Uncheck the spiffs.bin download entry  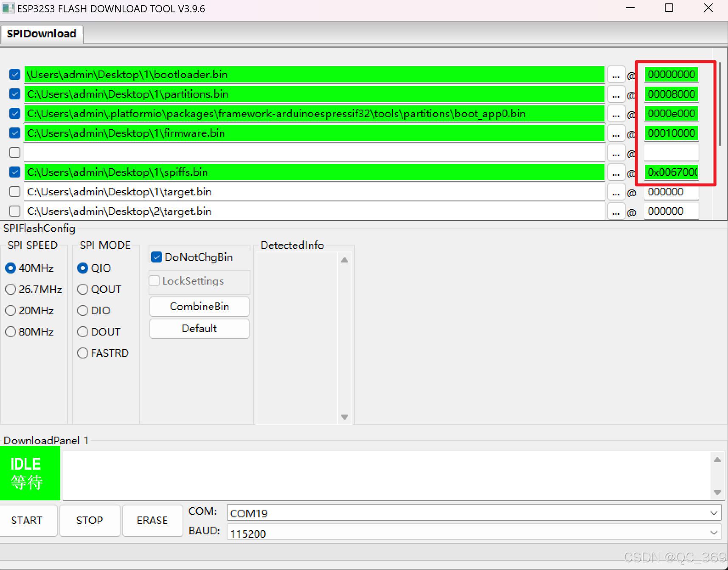pos(14,172)
